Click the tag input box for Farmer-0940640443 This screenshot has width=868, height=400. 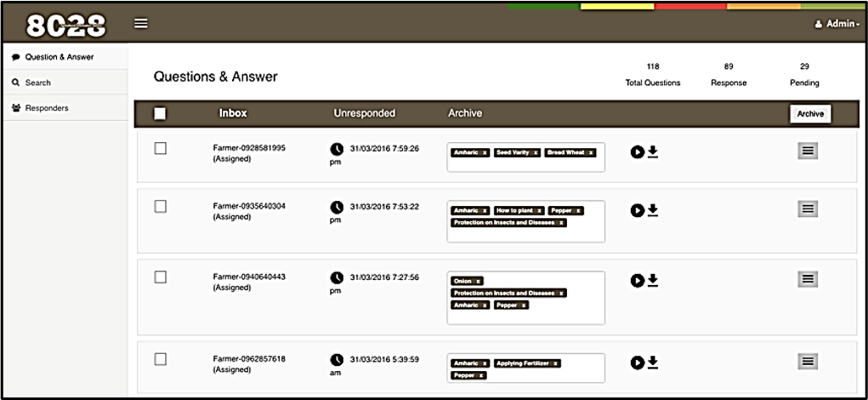pos(526,298)
